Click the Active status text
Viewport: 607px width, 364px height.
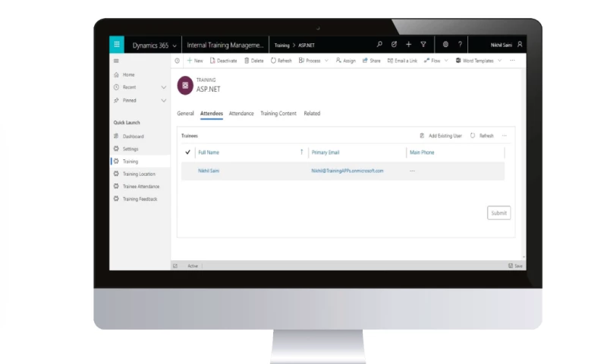click(x=193, y=265)
